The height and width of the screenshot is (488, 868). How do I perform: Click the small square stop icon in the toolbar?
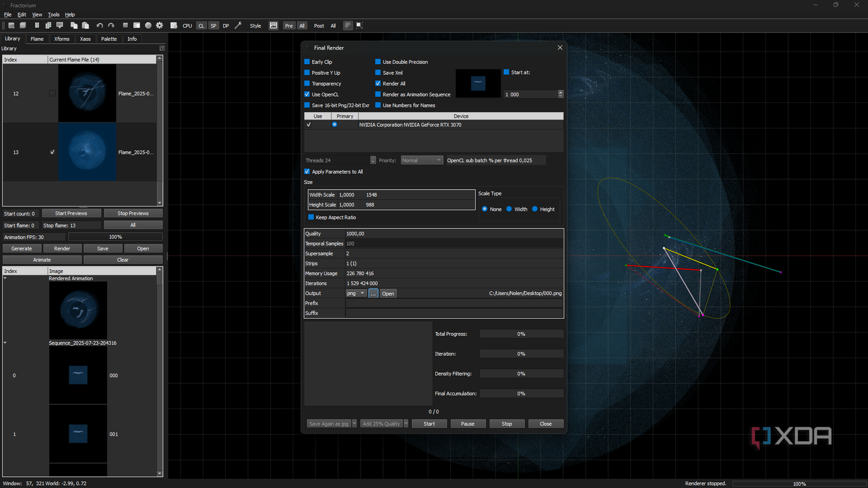tap(125, 25)
